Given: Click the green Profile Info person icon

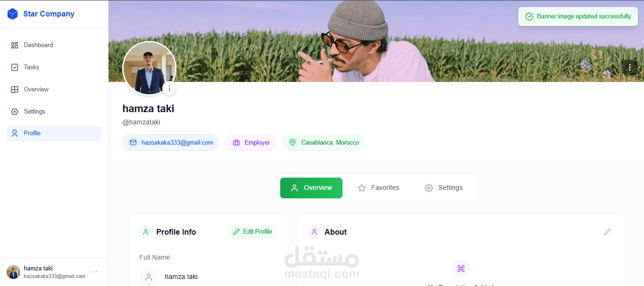Looking at the screenshot, I should click(146, 232).
